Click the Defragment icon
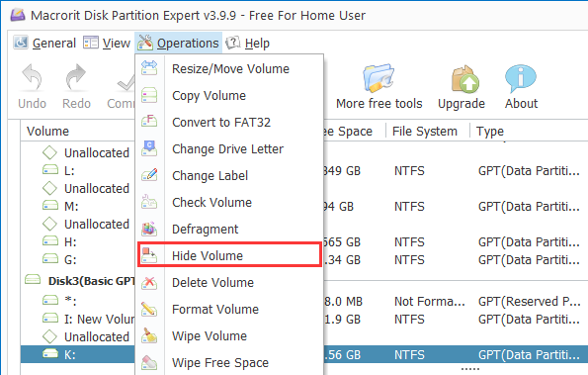Image resolution: width=588 pixels, height=375 pixels. [149, 229]
